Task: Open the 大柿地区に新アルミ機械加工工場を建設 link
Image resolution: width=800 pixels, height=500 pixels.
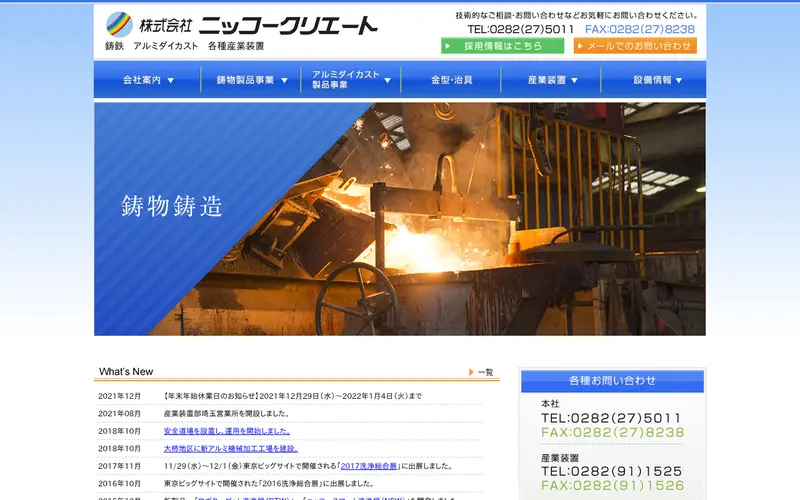Action: tap(231, 448)
